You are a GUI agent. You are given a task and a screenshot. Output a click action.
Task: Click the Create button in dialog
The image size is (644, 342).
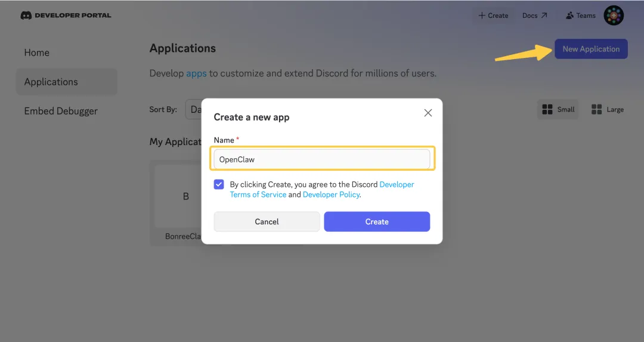(x=377, y=221)
